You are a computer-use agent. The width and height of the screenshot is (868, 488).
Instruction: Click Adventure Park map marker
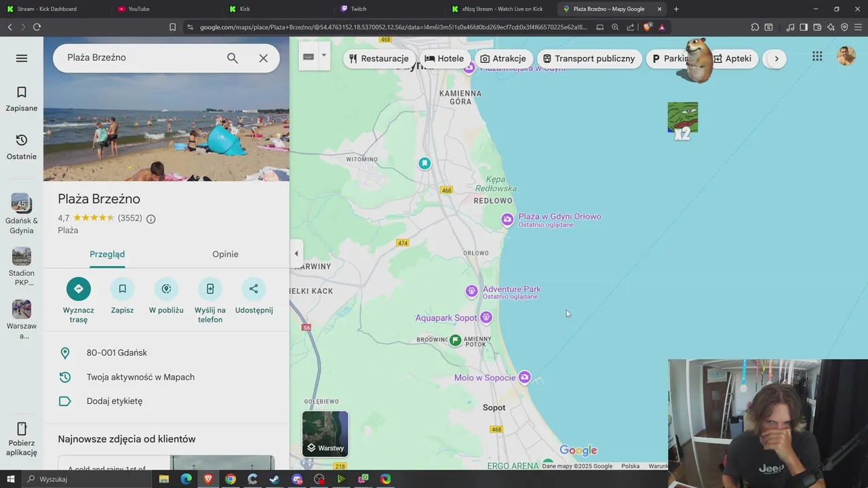pyautogui.click(x=471, y=291)
